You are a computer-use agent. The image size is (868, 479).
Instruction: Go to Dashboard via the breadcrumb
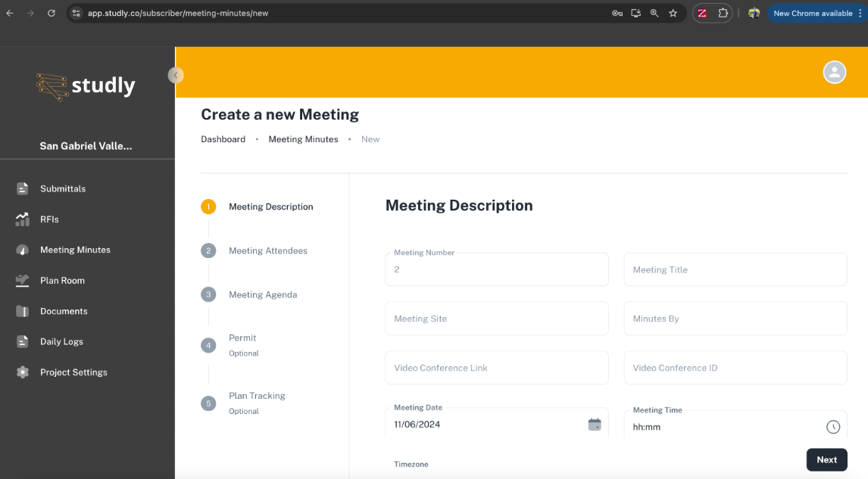(223, 138)
